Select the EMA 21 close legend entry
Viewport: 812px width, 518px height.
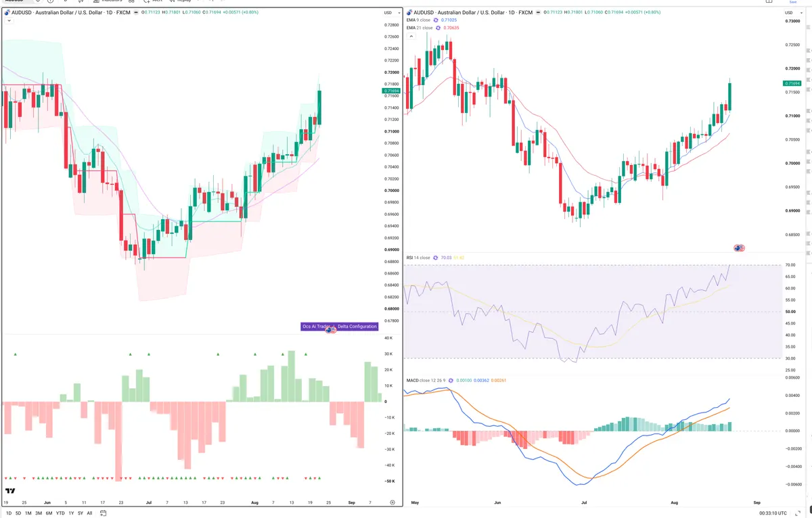click(420, 28)
